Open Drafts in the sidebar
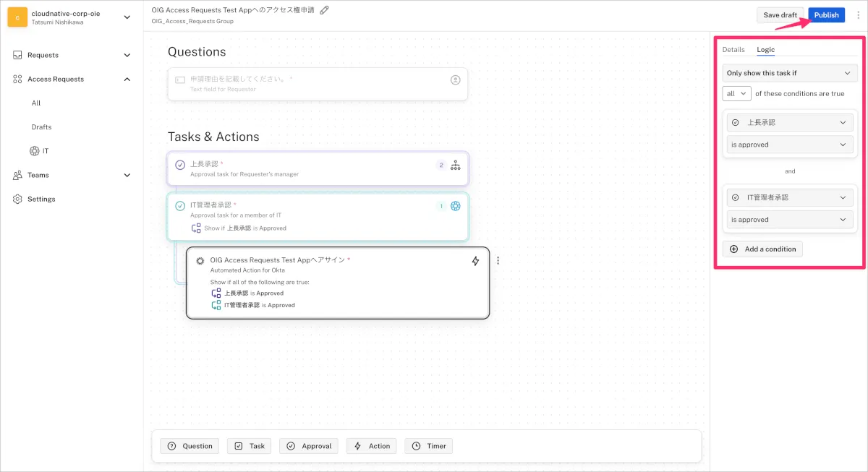Viewport: 868px width, 472px height. pyautogui.click(x=41, y=127)
